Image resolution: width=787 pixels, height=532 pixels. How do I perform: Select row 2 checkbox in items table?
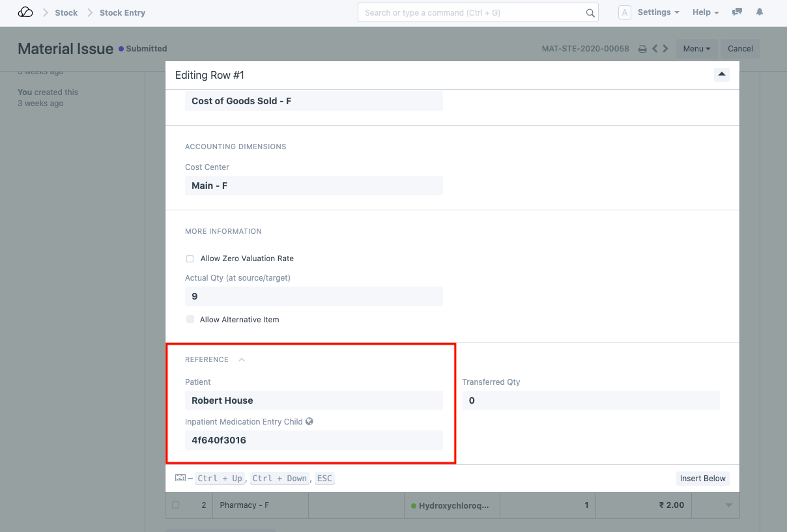[x=175, y=505]
